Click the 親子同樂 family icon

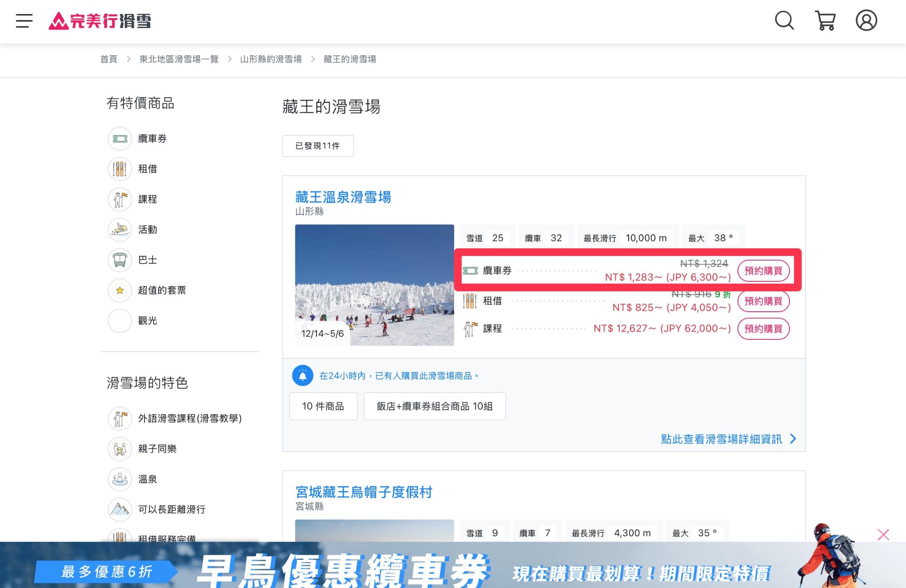pyautogui.click(x=119, y=448)
